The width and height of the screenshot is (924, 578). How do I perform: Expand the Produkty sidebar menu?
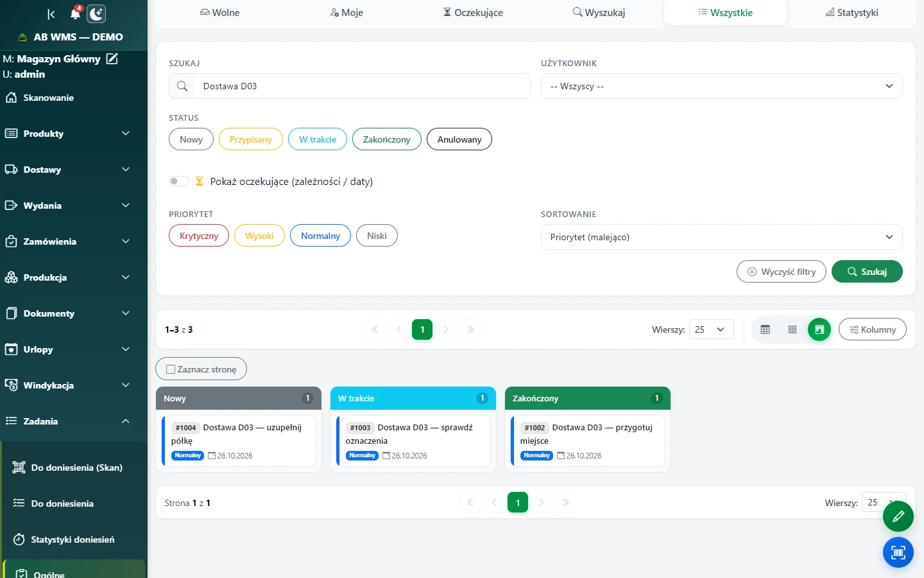[74, 134]
